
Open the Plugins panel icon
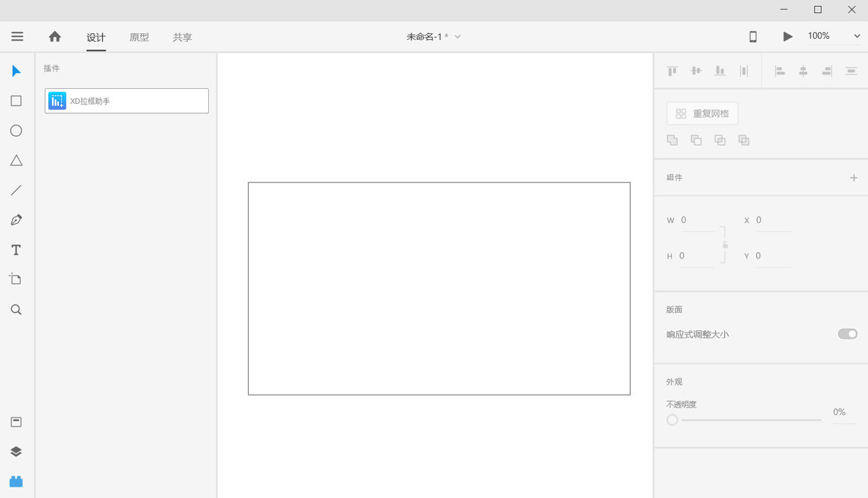(x=16, y=482)
